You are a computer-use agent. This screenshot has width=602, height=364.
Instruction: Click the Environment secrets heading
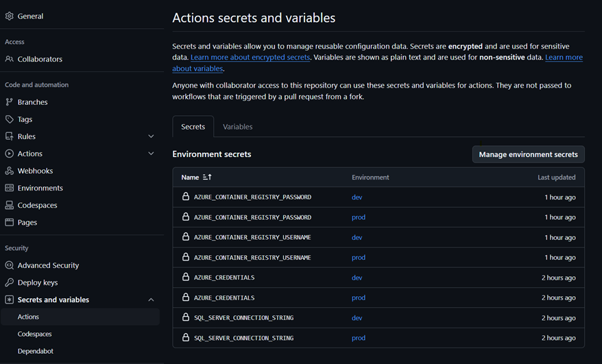212,154
